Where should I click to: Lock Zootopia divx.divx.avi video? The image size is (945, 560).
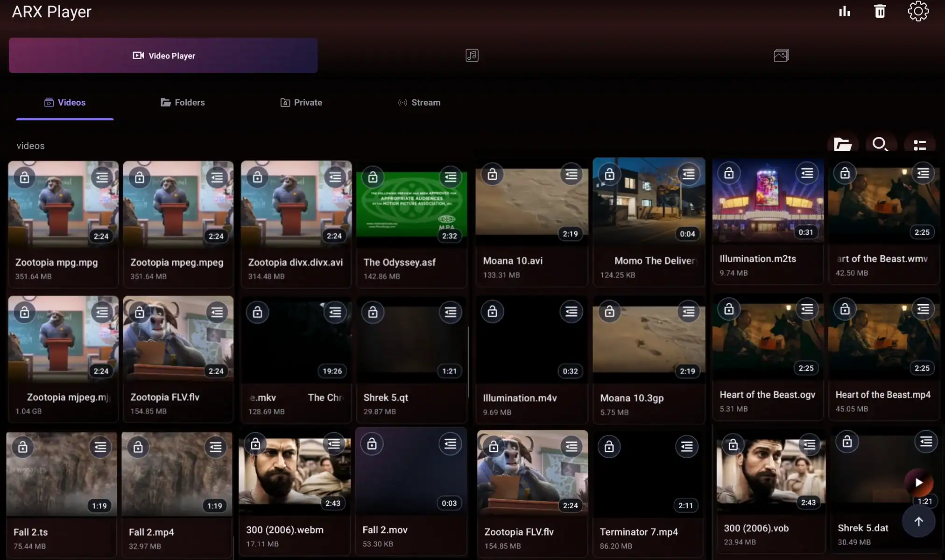(x=257, y=177)
